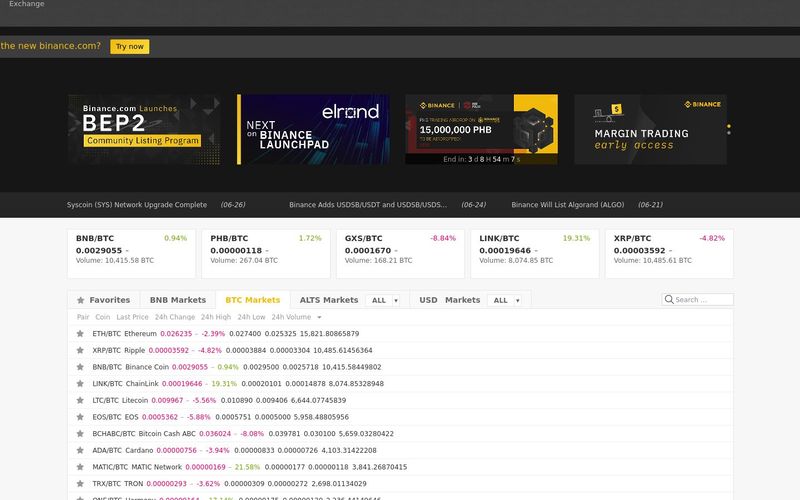This screenshot has width=800, height=500.
Task: Toggle the 24h Volume sort arrow
Action: point(319,317)
